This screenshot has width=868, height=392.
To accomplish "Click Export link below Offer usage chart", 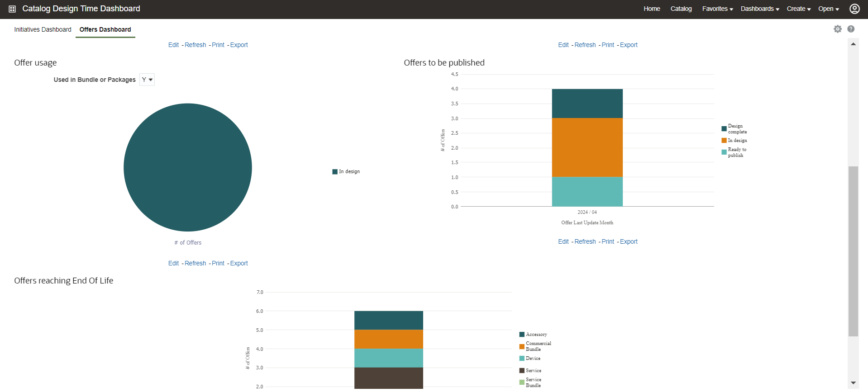I will [239, 263].
